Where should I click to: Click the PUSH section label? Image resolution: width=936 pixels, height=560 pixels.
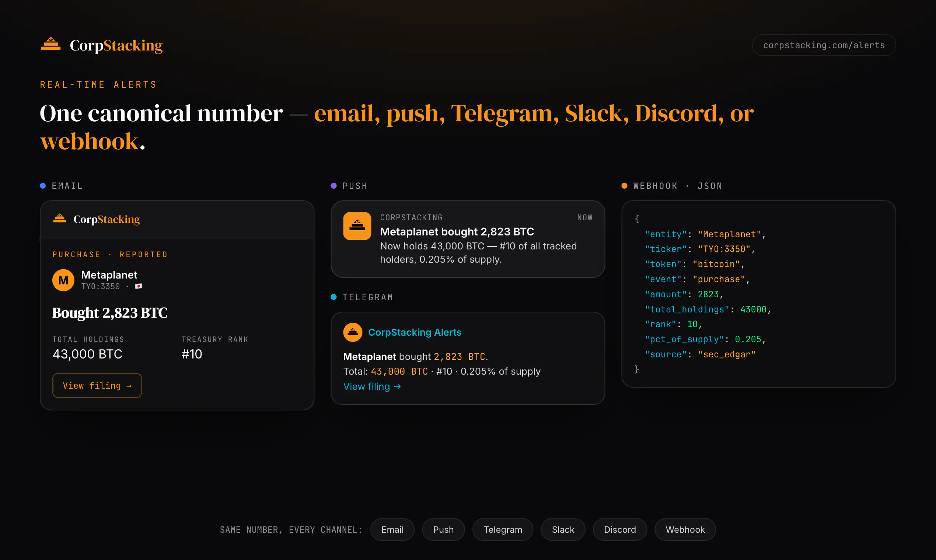click(355, 186)
